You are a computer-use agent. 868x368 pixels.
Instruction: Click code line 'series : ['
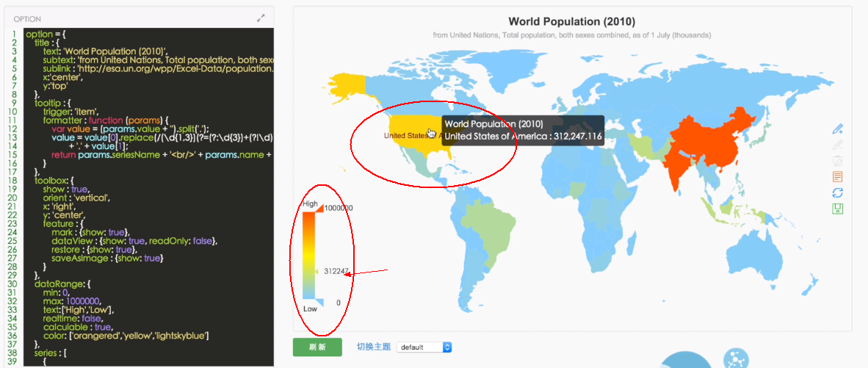pyautogui.click(x=51, y=353)
